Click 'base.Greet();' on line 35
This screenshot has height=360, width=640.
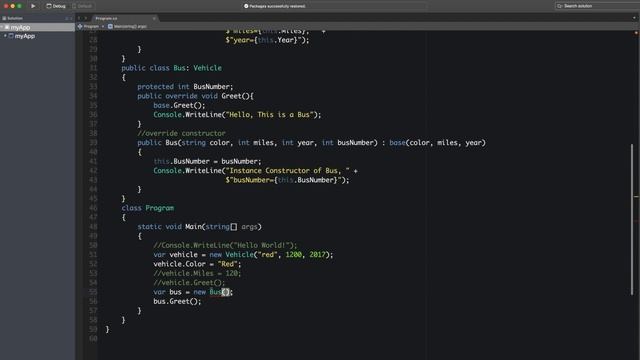click(x=180, y=106)
